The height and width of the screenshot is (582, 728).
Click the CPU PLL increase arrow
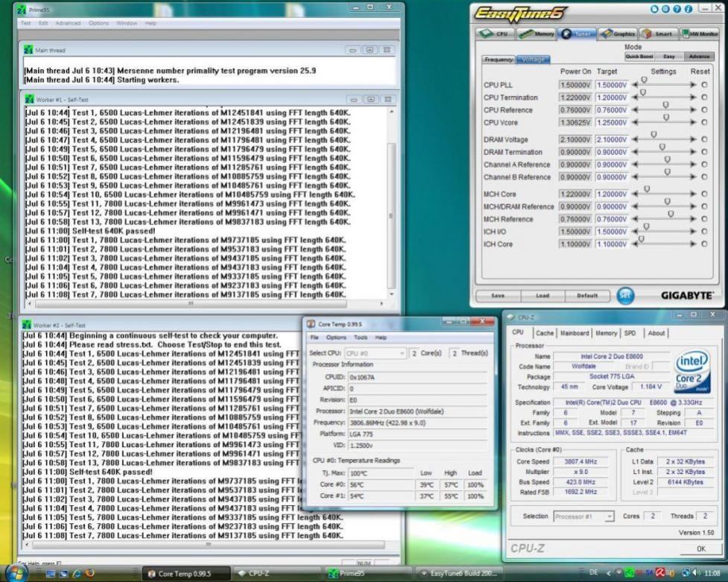[693, 85]
